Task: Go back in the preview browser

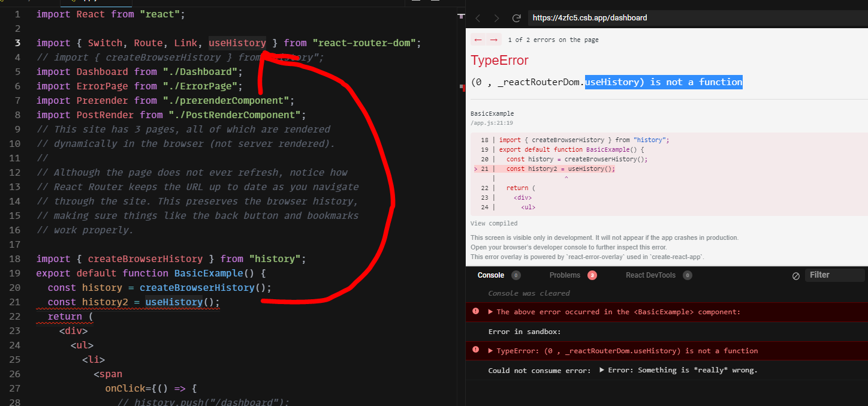Action: click(478, 18)
